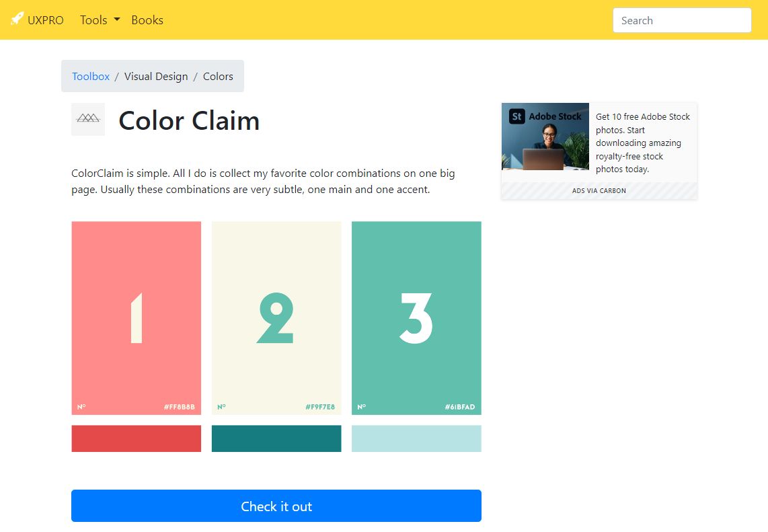Open the Books menu item
This screenshot has height=532, width=768.
tap(147, 20)
